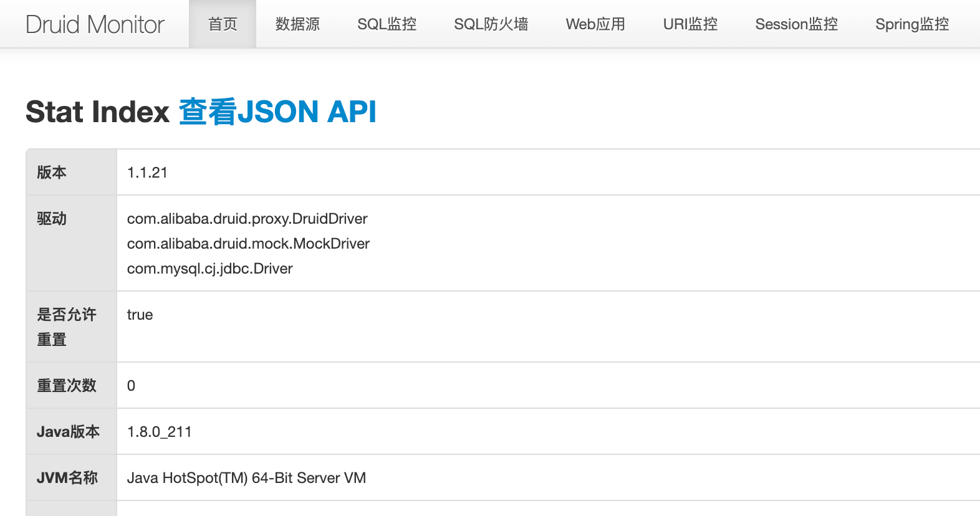980x516 pixels.
Task: Select the Web应用 tab
Action: pos(595,24)
